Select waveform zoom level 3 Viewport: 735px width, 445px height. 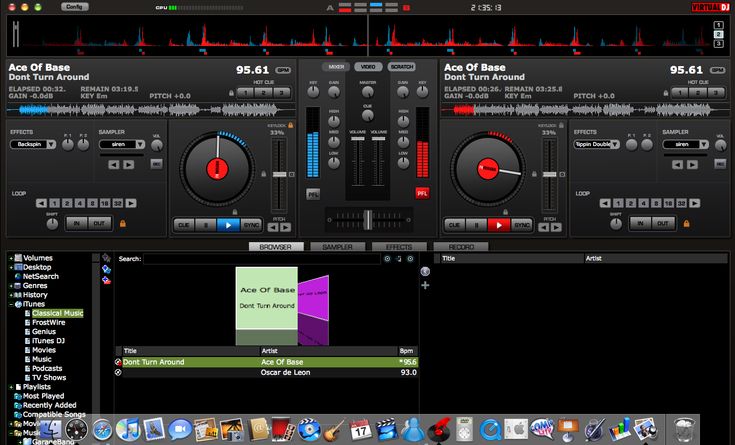718,44
